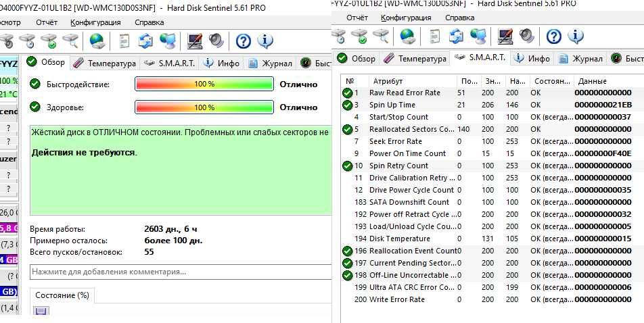Click the globe-with-monitor network icon in Overview window toolbar
644x323 pixels.
(168, 41)
